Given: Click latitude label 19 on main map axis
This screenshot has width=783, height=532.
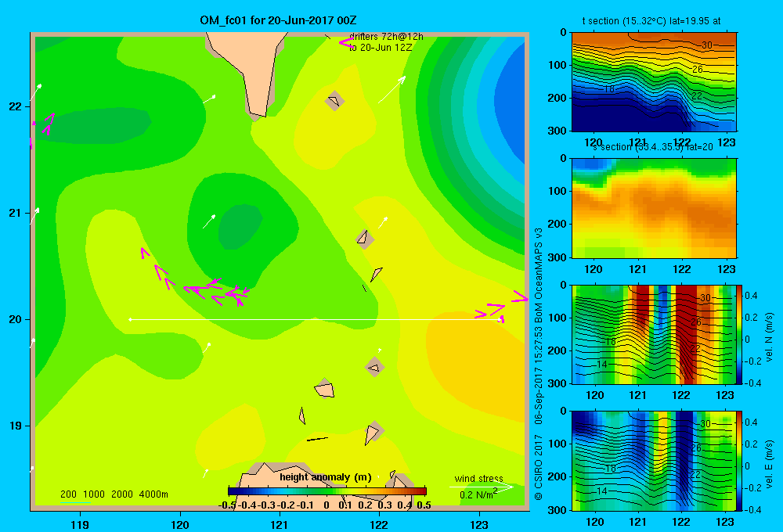Looking at the screenshot, I should point(16,426).
